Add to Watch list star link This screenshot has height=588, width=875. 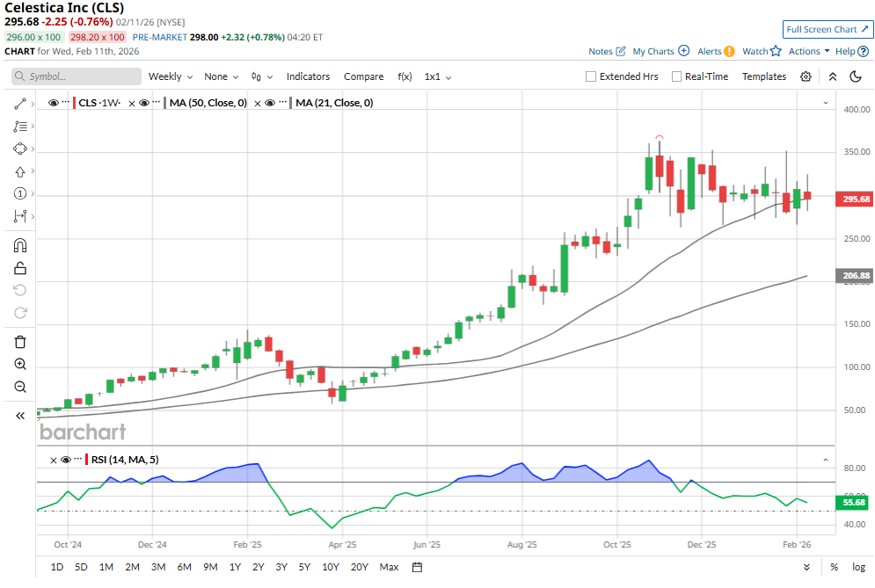pos(762,51)
